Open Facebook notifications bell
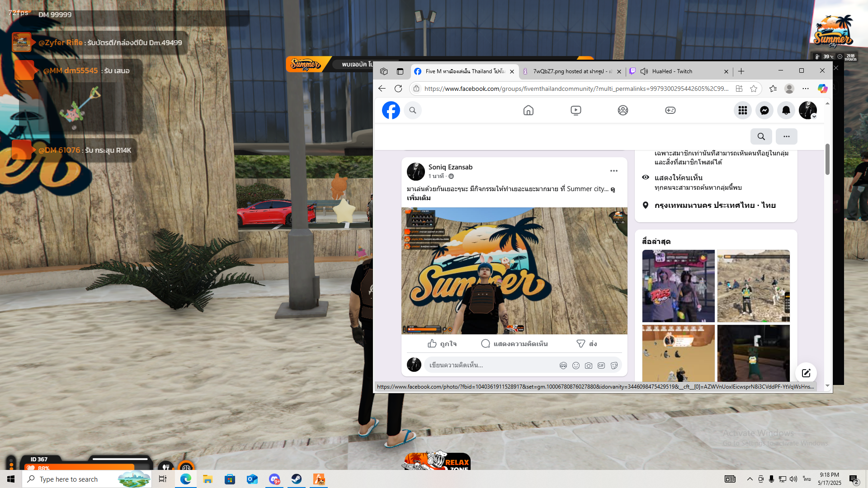Screen dimensions: 868x488 click(786, 110)
